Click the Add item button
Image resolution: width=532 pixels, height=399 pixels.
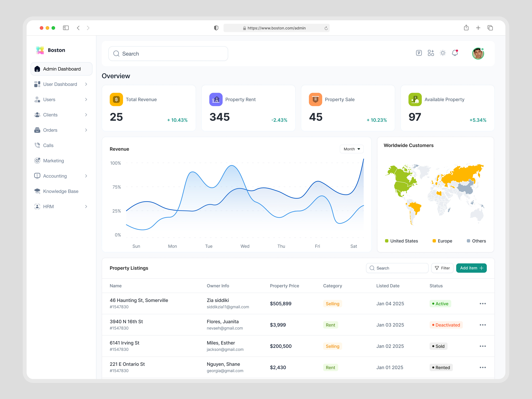coord(471,268)
